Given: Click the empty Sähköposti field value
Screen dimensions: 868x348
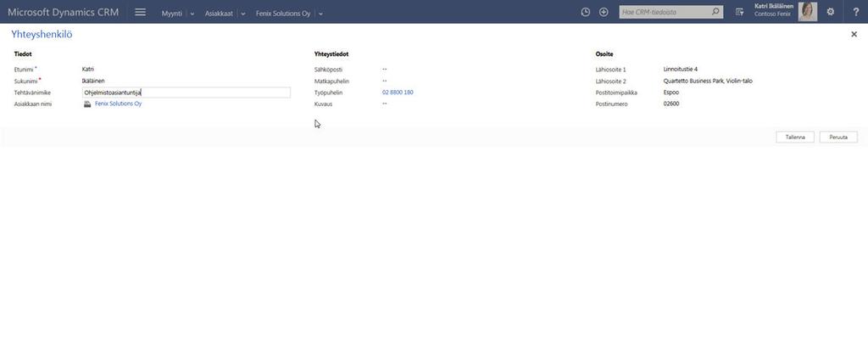Looking at the screenshot, I should click(x=384, y=70).
